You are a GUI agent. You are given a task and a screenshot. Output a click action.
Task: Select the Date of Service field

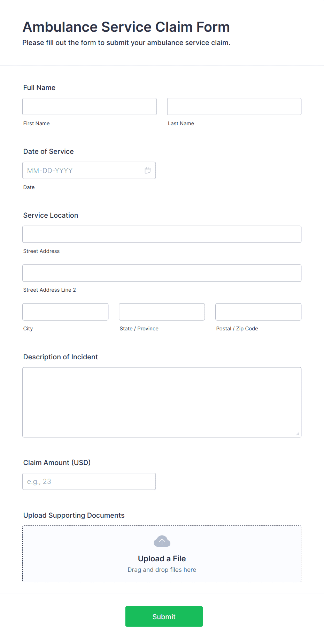click(x=89, y=171)
